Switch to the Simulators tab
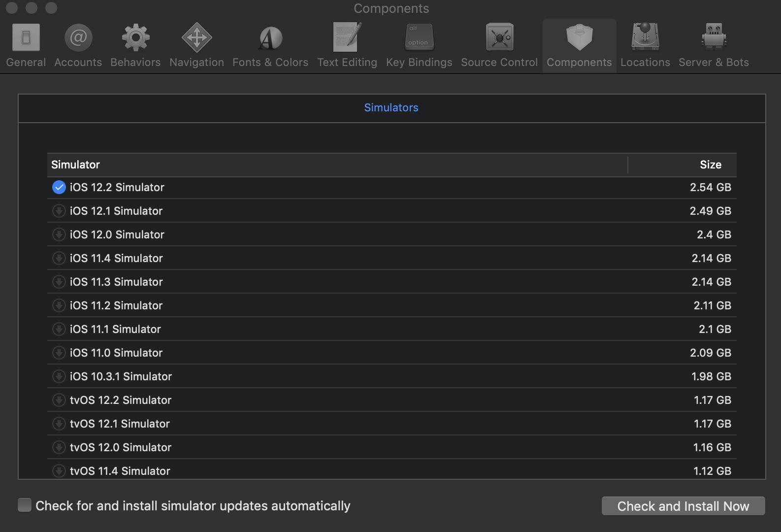Viewport: 781px width, 532px height. (391, 107)
